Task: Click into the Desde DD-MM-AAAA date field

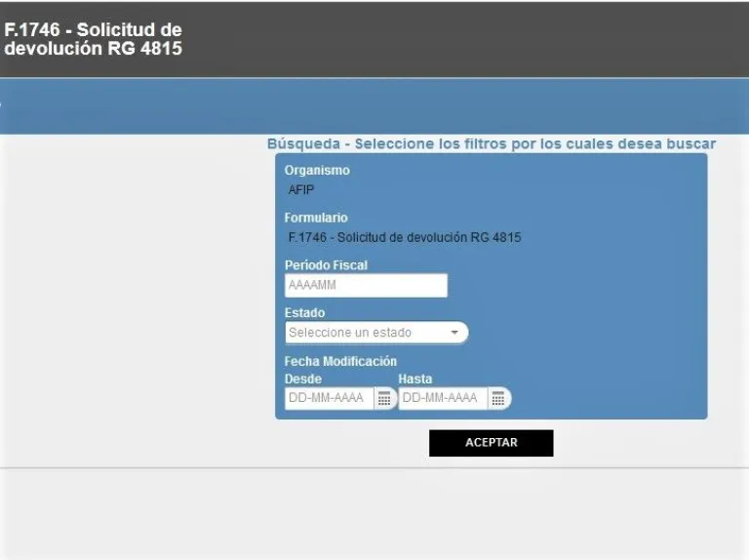Action: click(x=328, y=399)
